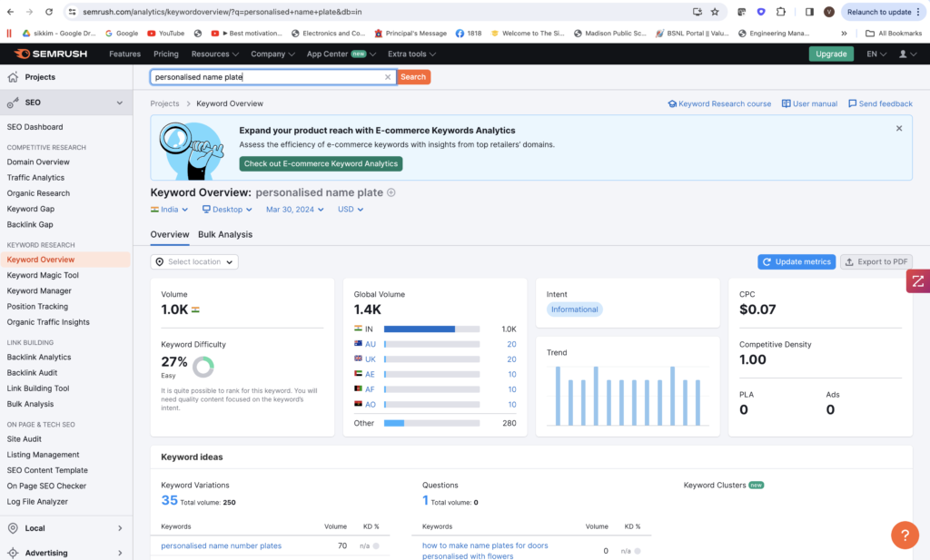Open the browser extensions puzzle icon
Screen dimensions: 930x560
[x=780, y=12]
